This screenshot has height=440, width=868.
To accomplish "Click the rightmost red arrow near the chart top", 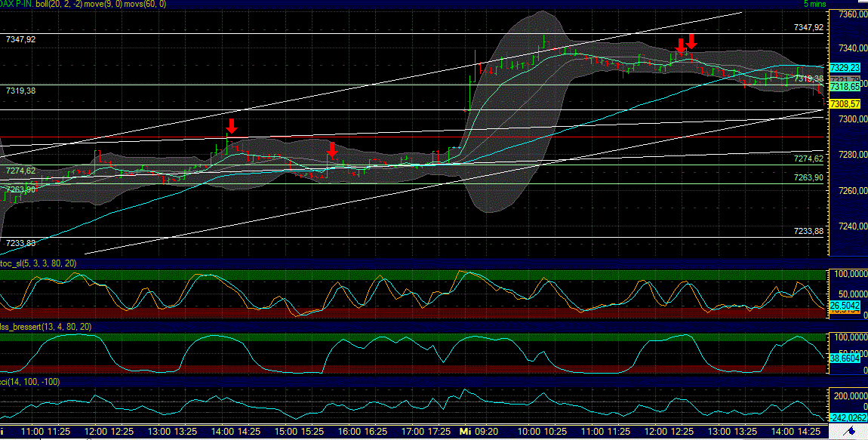I will click(x=693, y=40).
